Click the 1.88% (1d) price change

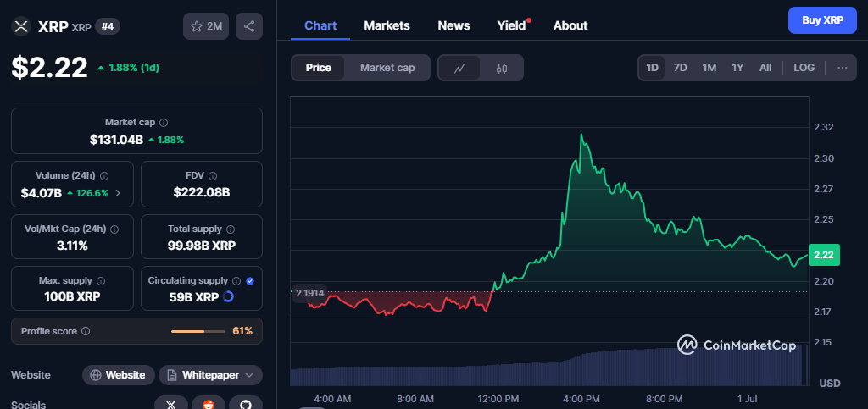click(x=129, y=68)
